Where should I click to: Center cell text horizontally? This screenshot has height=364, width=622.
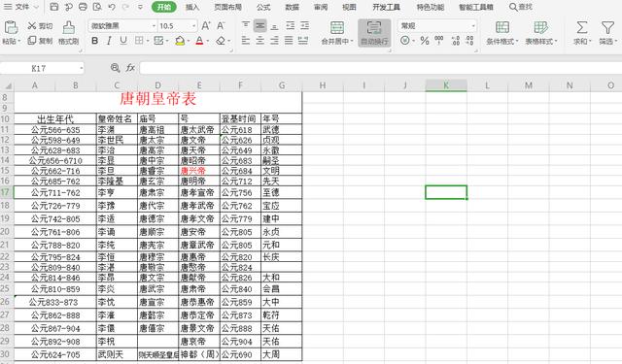(x=260, y=41)
